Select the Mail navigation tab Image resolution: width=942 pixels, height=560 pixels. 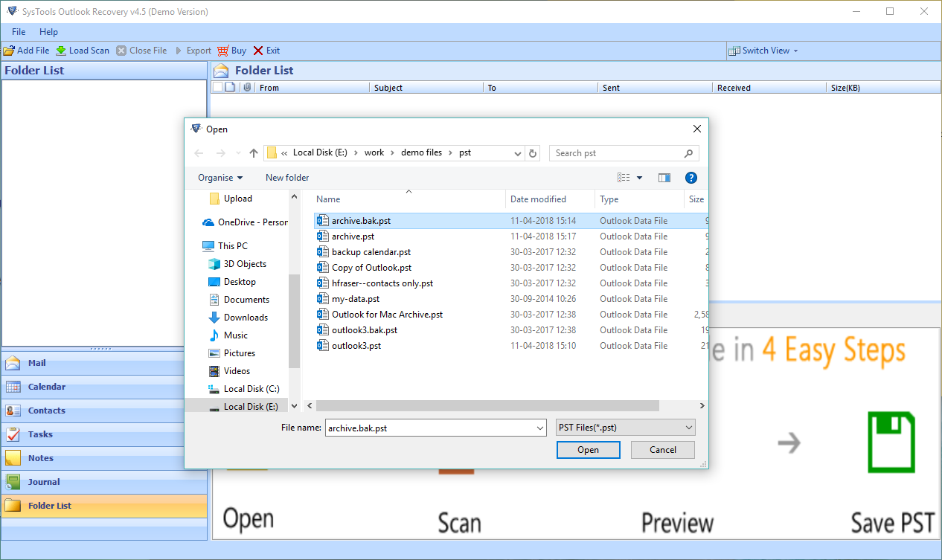coord(104,363)
